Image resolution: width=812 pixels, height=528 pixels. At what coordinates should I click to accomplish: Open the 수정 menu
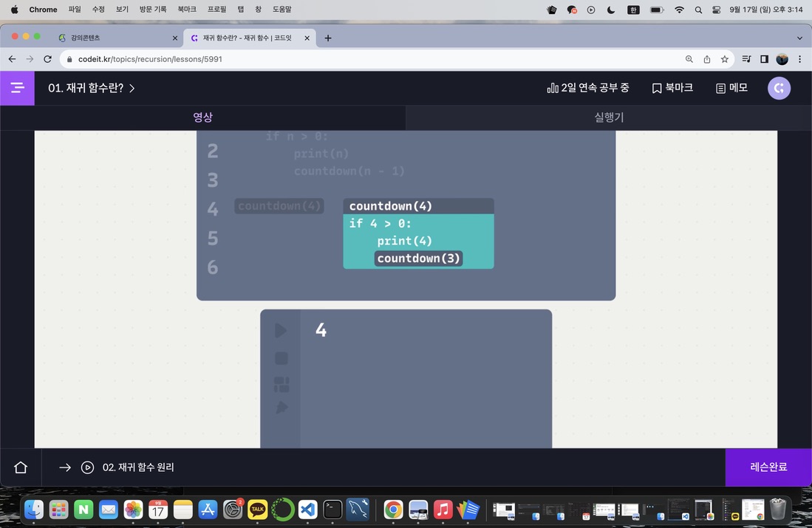(x=98, y=10)
